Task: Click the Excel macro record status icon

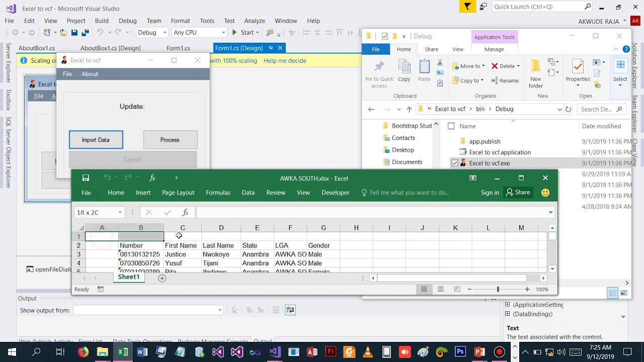Action: (x=101, y=289)
